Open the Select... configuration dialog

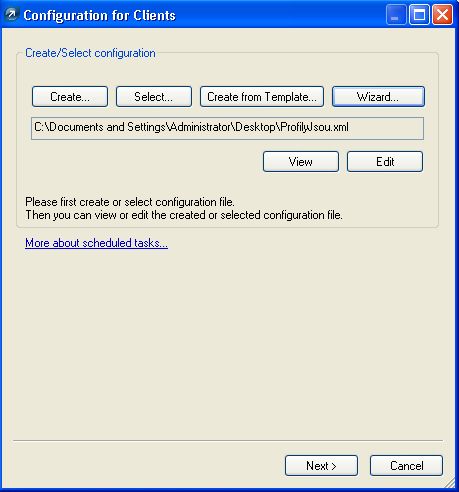click(x=154, y=97)
